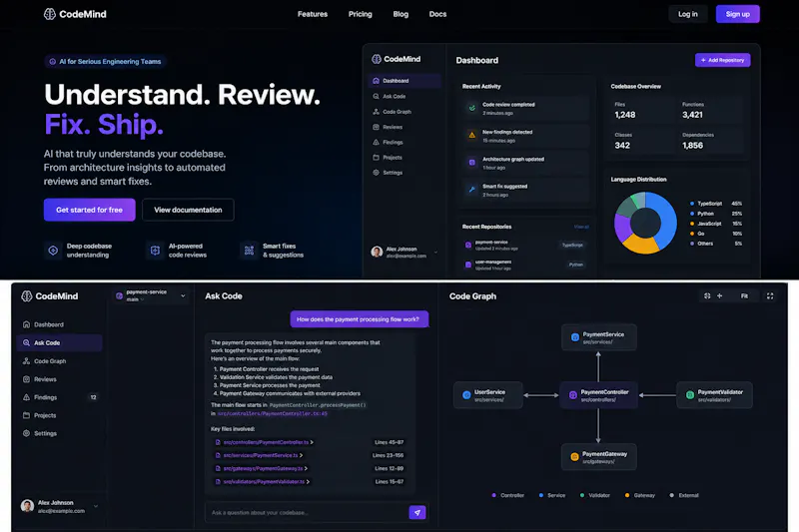Screen dimensions: 799x532
Task: Open Code Graph in the Ask Code window sidebar
Action: click(x=59, y=361)
